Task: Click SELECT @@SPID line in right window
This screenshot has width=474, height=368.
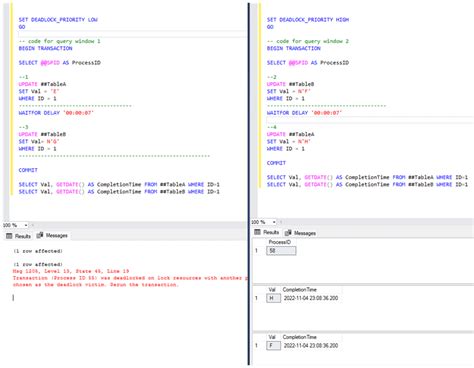Action: [x=308, y=63]
